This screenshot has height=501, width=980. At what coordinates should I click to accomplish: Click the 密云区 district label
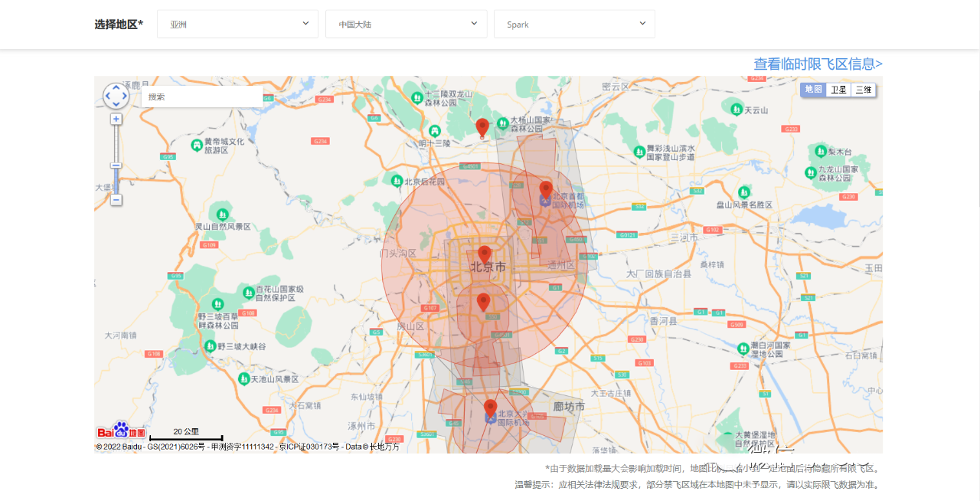coord(615,87)
